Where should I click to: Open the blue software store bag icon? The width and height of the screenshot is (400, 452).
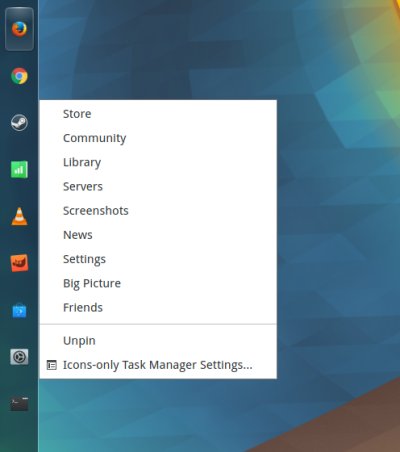[x=19, y=311]
